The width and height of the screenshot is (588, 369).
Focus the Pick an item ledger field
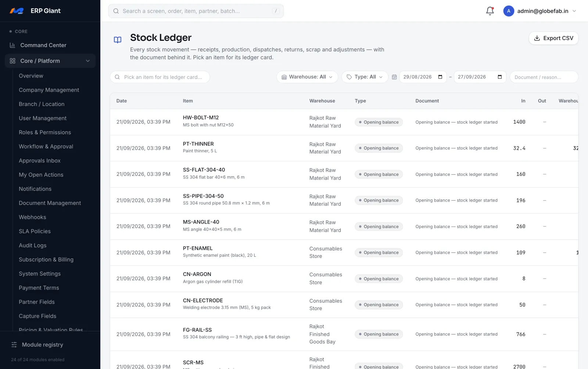coord(160,77)
